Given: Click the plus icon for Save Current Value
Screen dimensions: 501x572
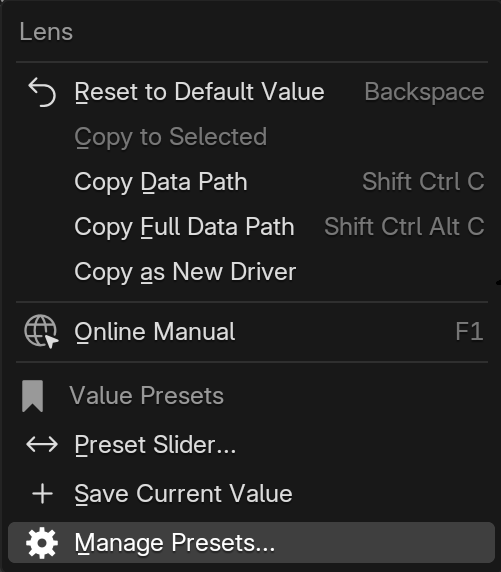Looking at the screenshot, I should (43, 494).
